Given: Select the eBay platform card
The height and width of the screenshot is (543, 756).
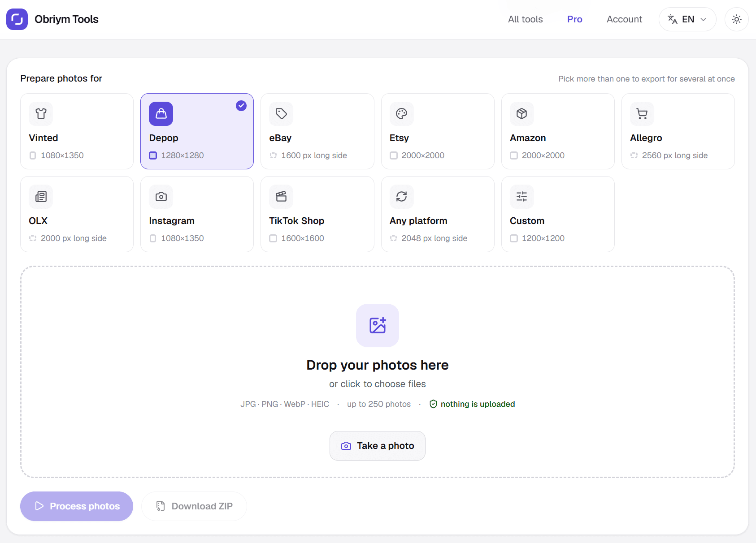Looking at the screenshot, I should (317, 131).
